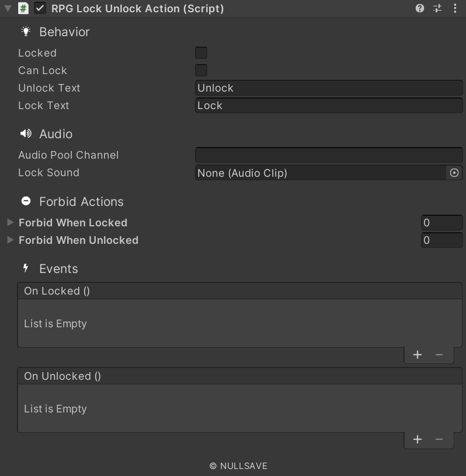This screenshot has height=476, width=466.
Task: Click the minus-circle icon beside Forbid Actions
Action: [x=26, y=201]
